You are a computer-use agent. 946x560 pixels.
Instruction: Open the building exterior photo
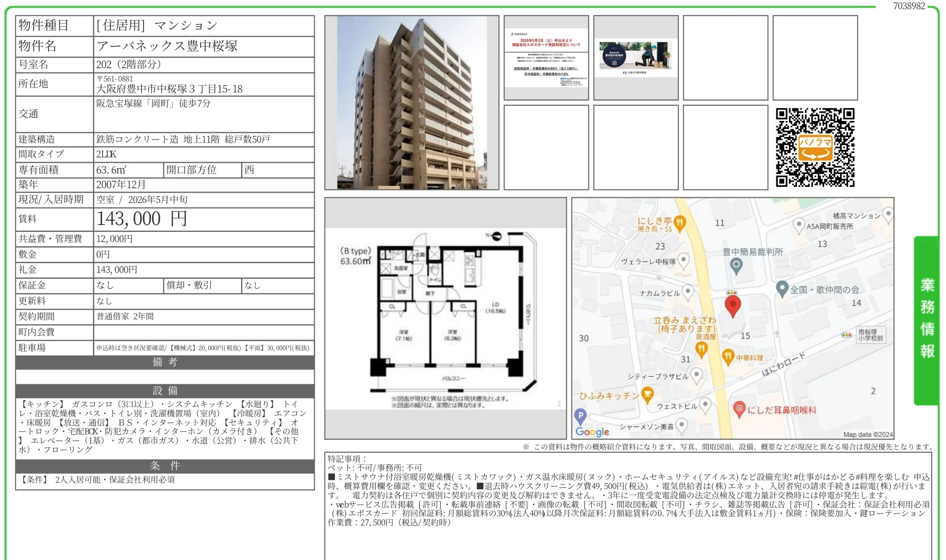point(412,103)
